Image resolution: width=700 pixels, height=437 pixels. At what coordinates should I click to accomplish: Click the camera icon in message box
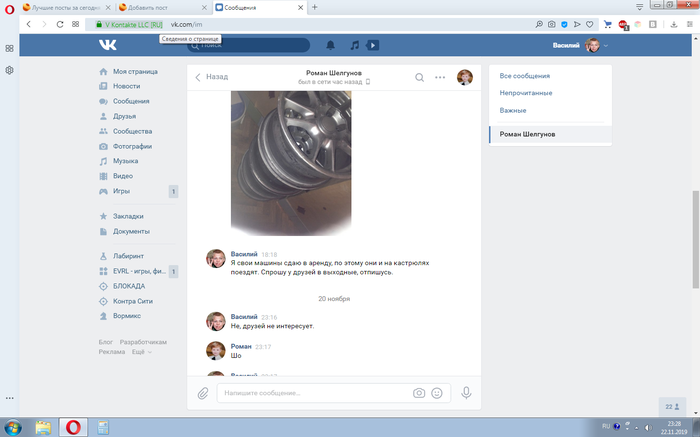pyautogui.click(x=419, y=393)
